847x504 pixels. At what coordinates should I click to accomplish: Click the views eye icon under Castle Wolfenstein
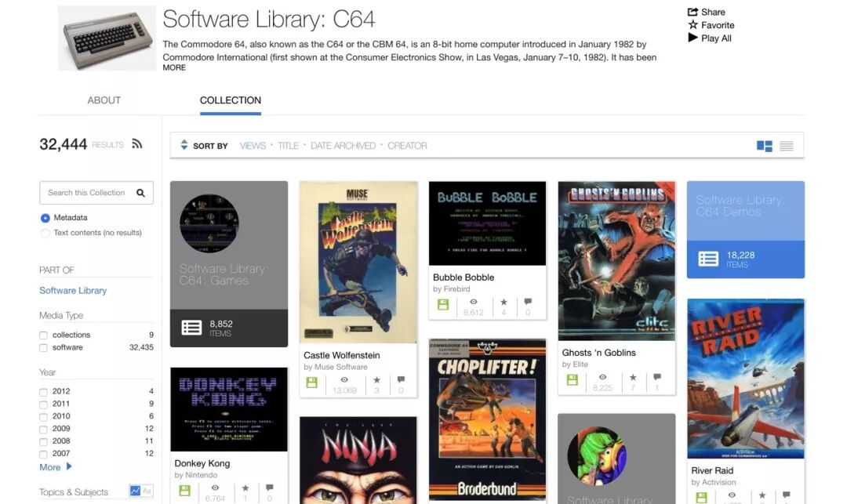344,380
